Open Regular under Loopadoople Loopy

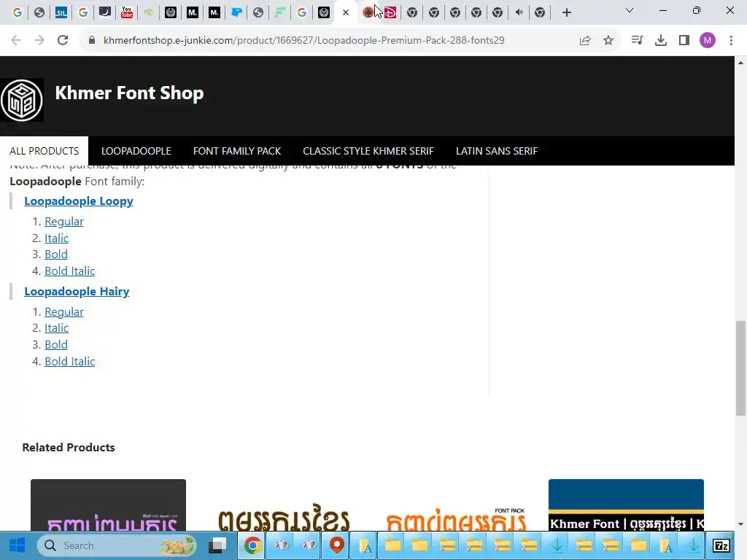[64, 222]
